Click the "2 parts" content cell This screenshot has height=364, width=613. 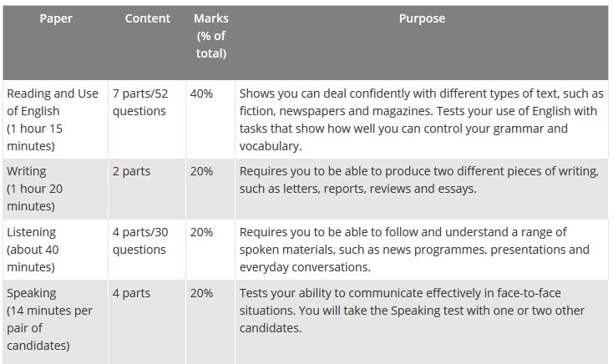click(x=132, y=171)
